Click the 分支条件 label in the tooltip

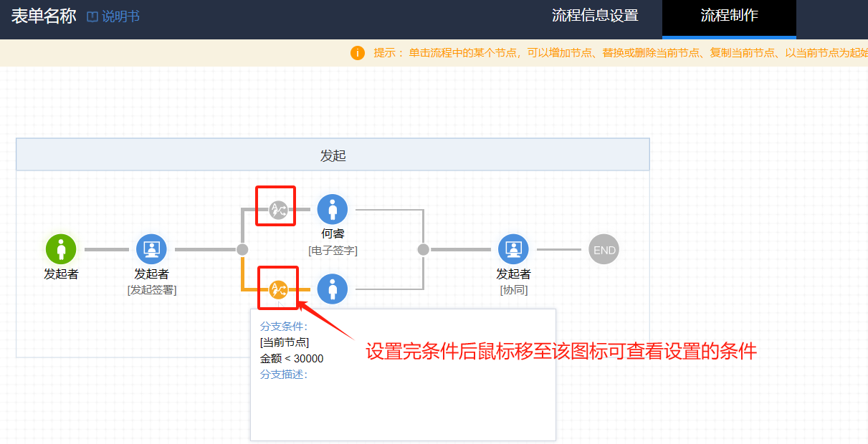[x=284, y=327]
